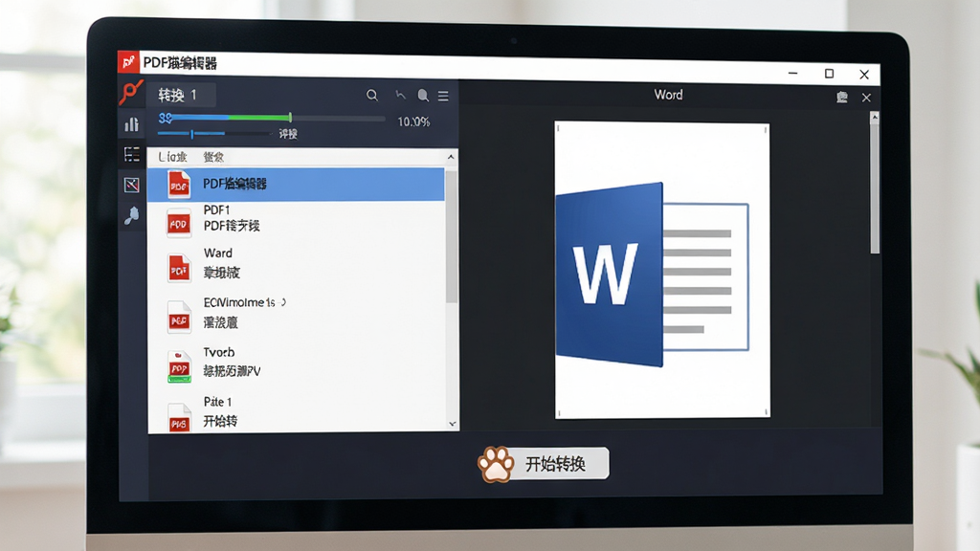
Task: Select the wrench tool sidebar icon
Action: tap(131, 215)
